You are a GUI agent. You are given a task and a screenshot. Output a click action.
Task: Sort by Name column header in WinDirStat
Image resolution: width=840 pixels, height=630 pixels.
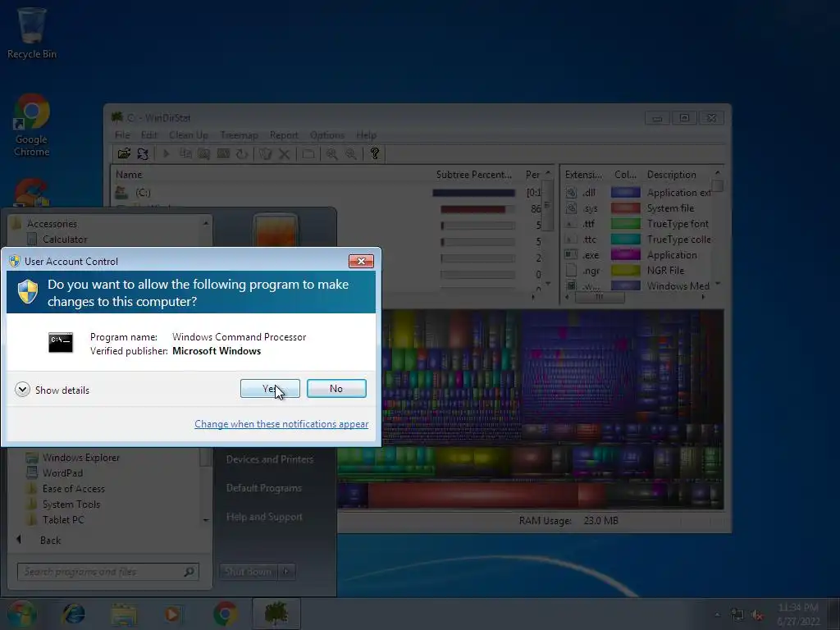tap(129, 175)
